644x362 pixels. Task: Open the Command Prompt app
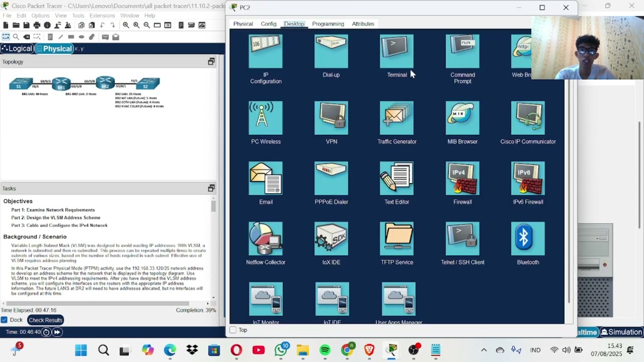(x=462, y=51)
